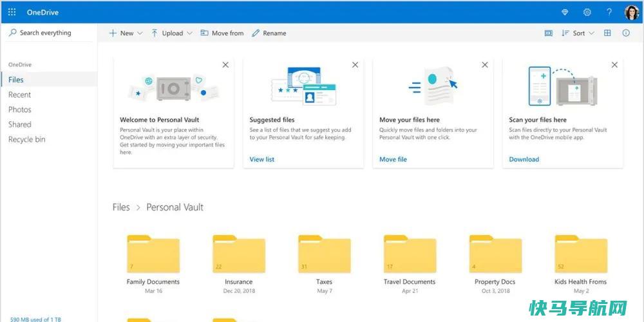Click the Travel Documents folder name
This screenshot has width=644, height=322.
coord(410,282)
